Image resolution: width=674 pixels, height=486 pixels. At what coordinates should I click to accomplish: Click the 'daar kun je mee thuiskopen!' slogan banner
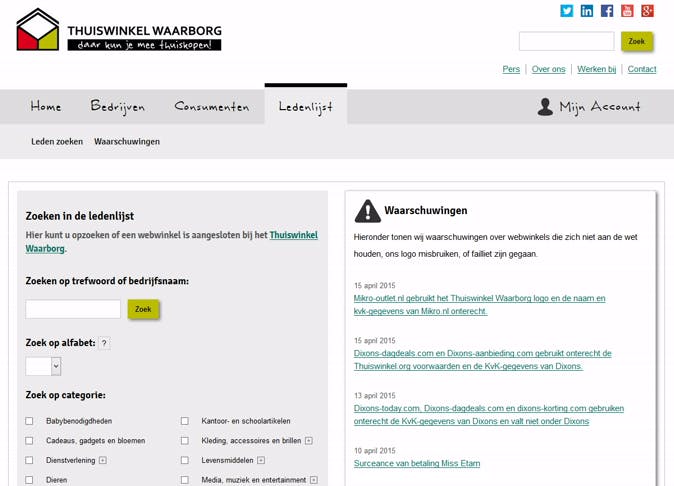144,45
